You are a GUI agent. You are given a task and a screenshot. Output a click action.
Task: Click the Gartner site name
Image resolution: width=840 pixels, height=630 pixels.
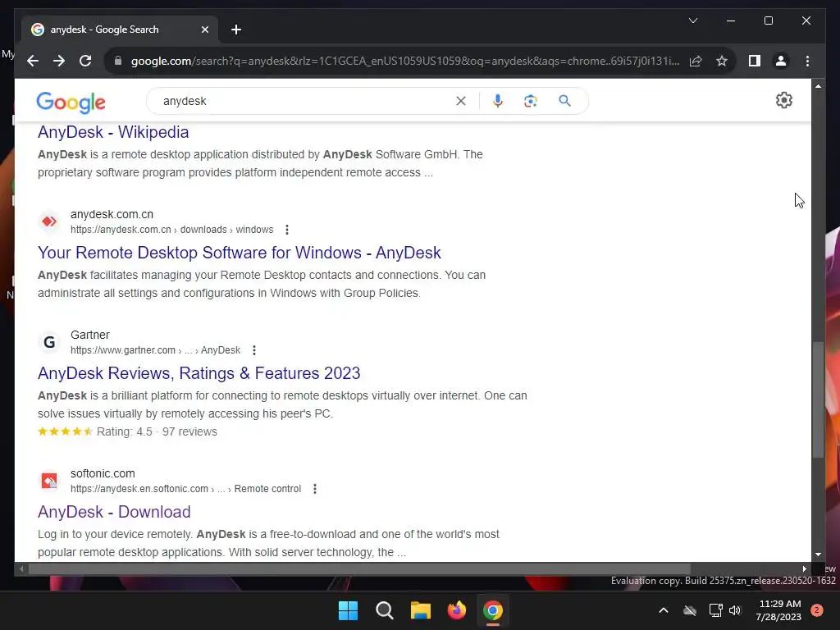pos(90,335)
